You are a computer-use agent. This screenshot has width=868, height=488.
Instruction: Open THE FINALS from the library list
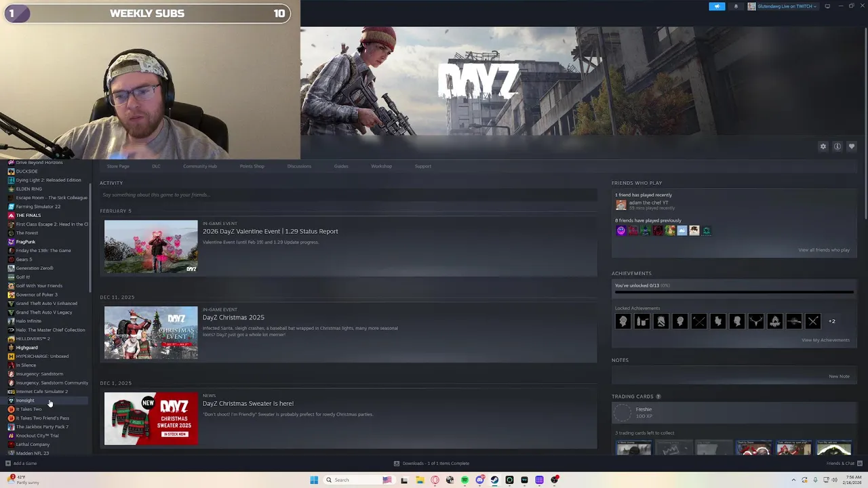click(28, 216)
